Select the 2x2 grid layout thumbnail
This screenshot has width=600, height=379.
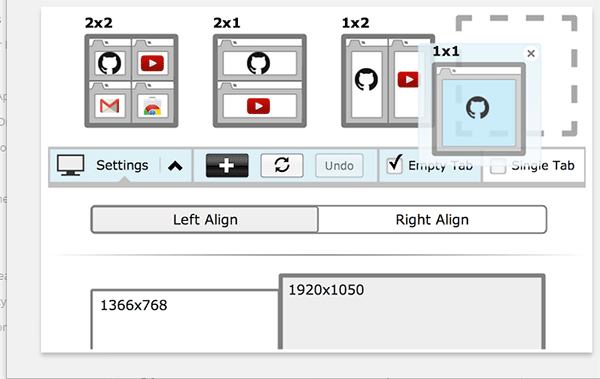[131, 81]
